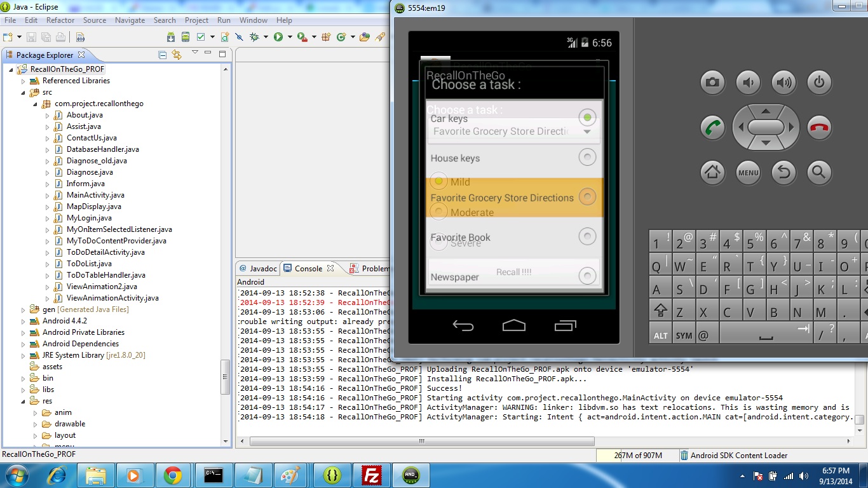Open the Android Virtual Device Manager icon
This screenshot has width=868, height=488.
pyautogui.click(x=186, y=37)
